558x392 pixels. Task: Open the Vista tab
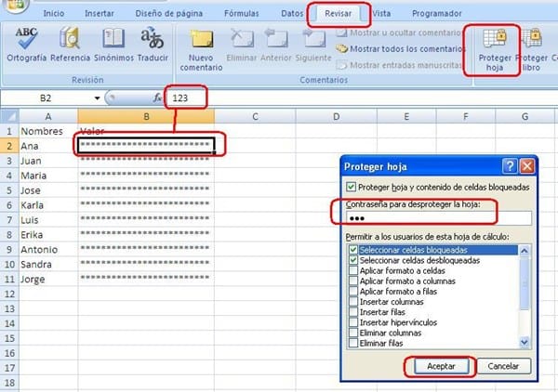(x=381, y=14)
